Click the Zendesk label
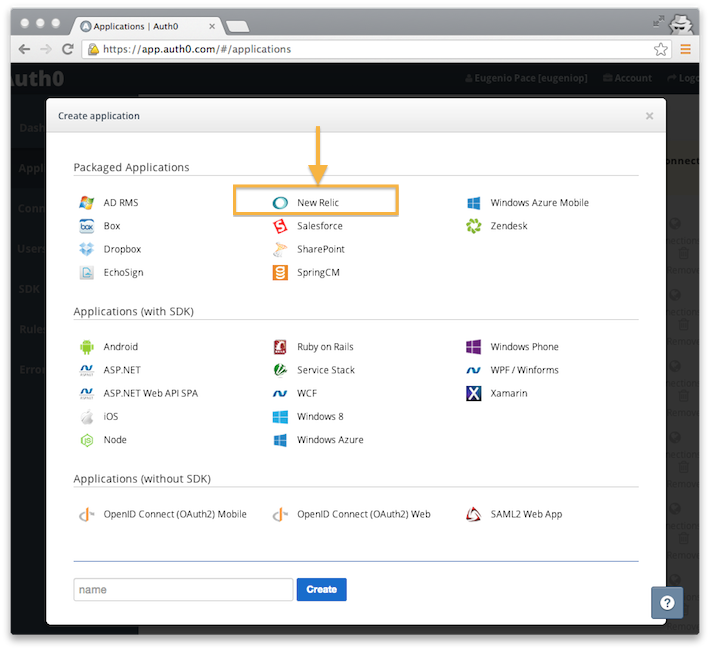 coord(509,226)
